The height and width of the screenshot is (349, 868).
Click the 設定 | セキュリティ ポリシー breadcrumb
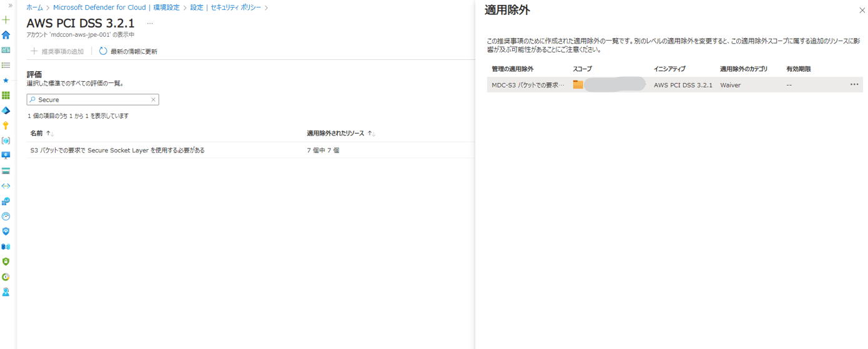pyautogui.click(x=226, y=7)
